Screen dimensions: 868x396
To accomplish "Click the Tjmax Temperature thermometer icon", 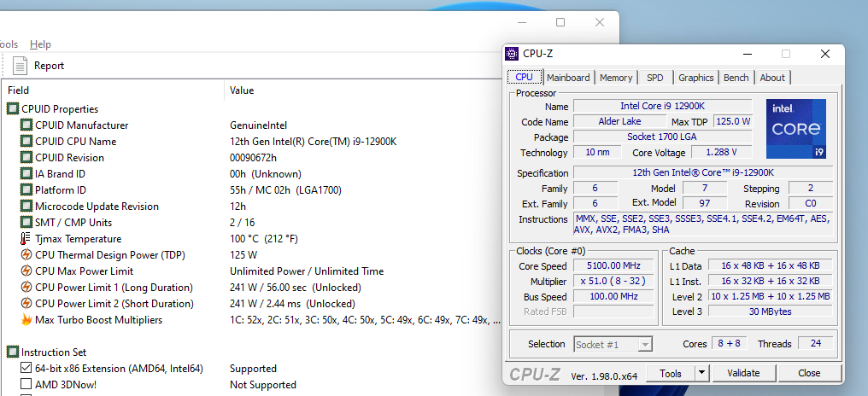I will pos(26,239).
